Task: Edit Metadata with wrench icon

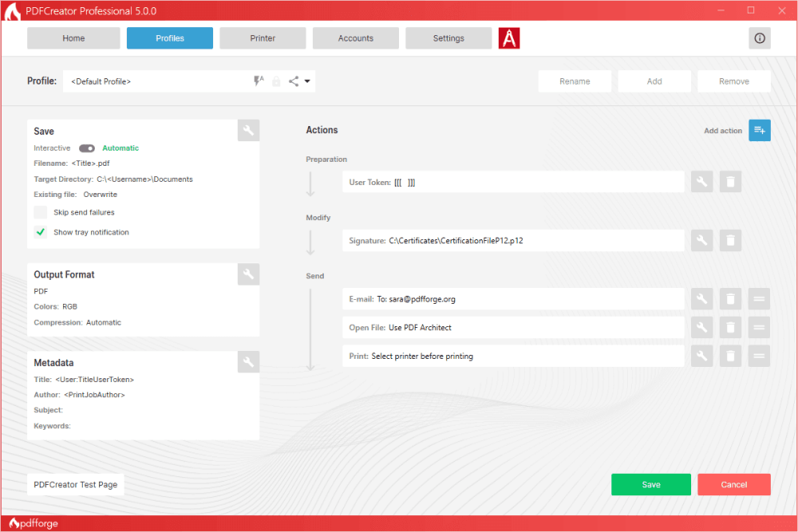Action: (248, 362)
